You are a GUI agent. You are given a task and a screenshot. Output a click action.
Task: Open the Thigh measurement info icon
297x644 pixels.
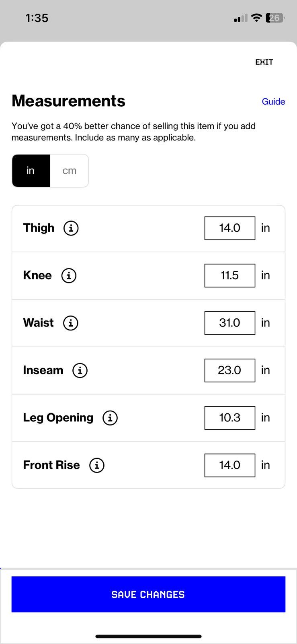(71, 228)
